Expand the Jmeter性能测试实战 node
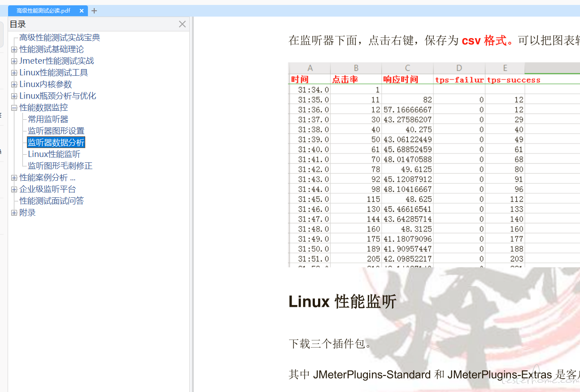 click(x=14, y=61)
